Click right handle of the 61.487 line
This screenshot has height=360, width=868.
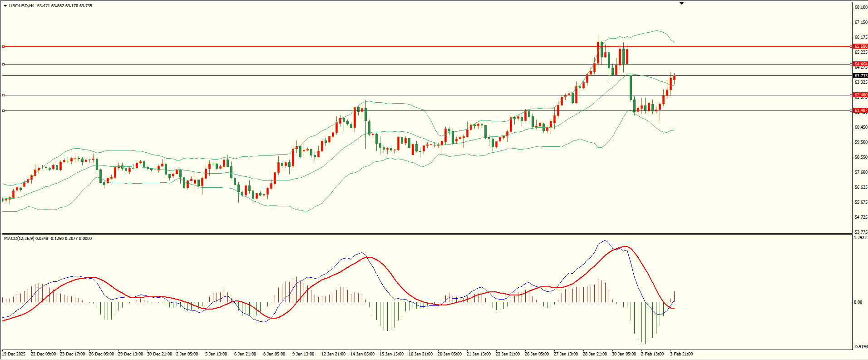click(850, 110)
